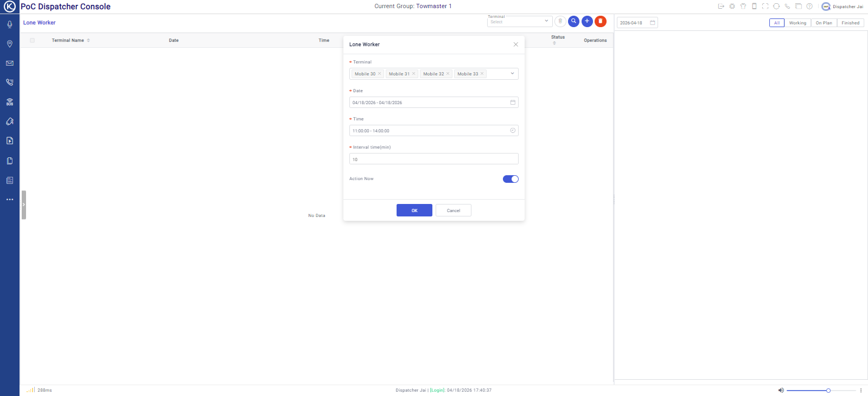Click the Current Group: Towmaster 1 text
The height and width of the screenshot is (396, 868).
pos(413,7)
